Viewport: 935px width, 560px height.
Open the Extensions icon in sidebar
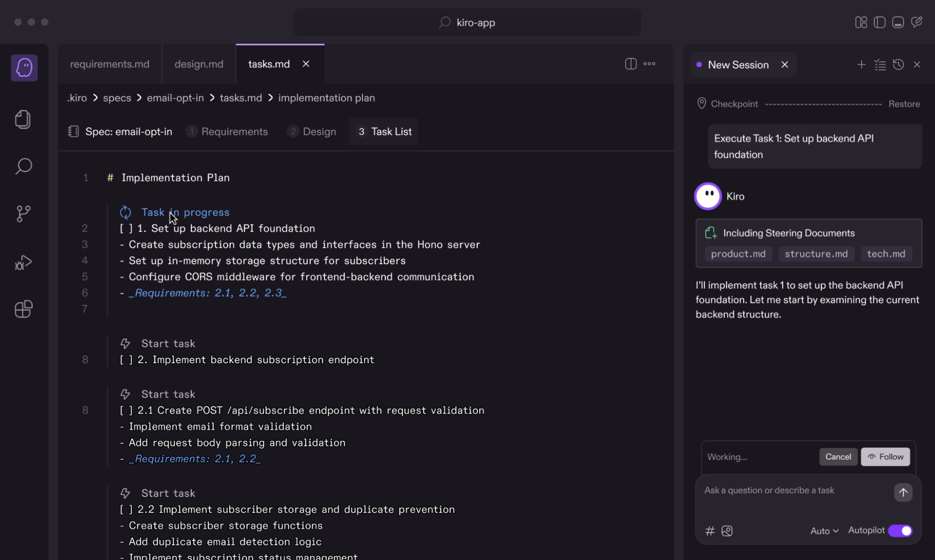pos(23,309)
